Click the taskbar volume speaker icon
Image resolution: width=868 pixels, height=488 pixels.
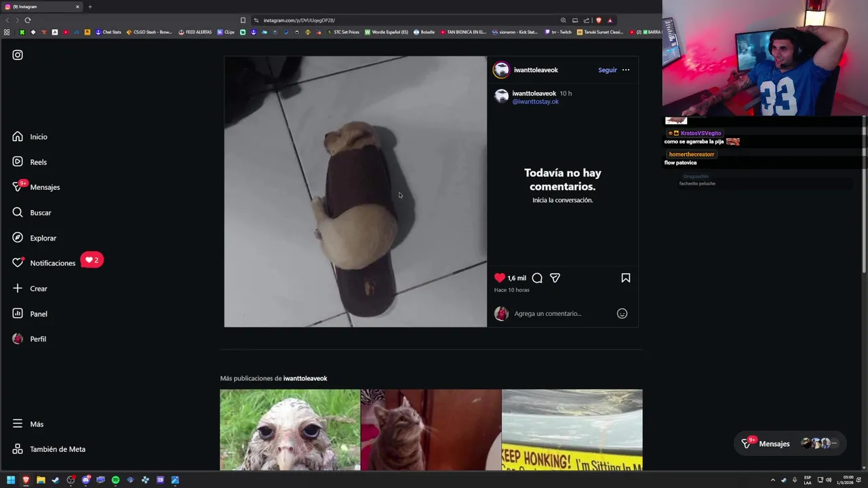click(829, 480)
